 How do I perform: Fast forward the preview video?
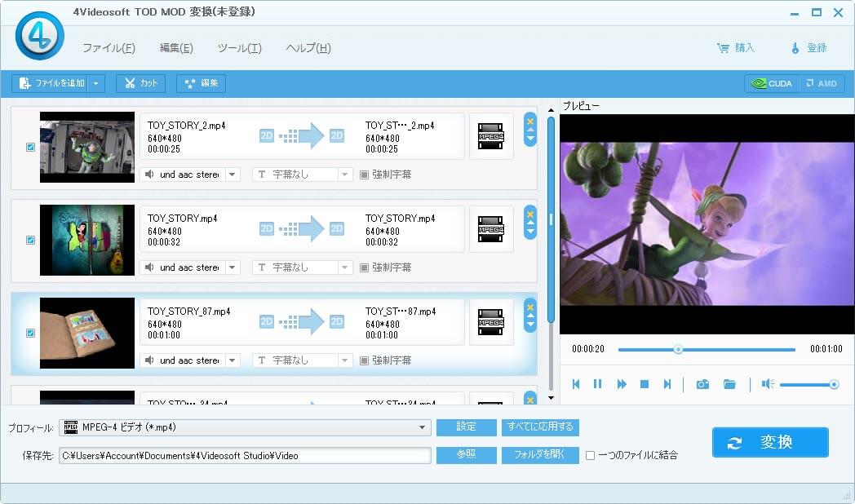(621, 384)
